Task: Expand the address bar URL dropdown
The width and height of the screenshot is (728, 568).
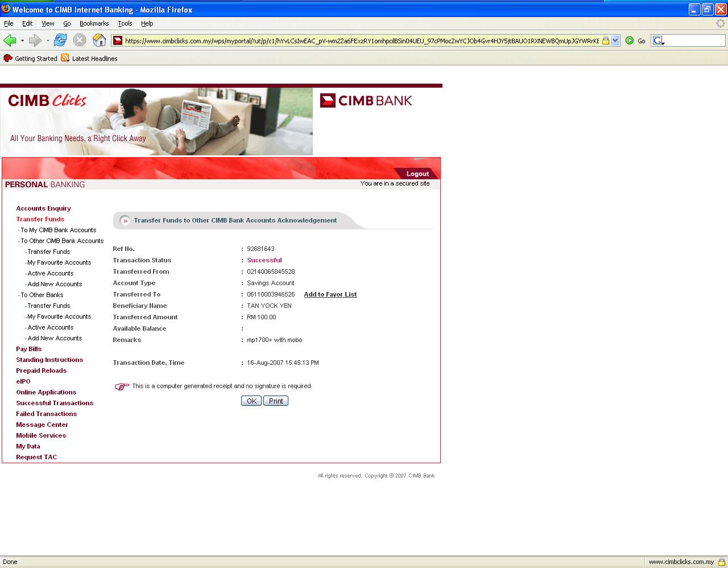Action: coord(615,40)
